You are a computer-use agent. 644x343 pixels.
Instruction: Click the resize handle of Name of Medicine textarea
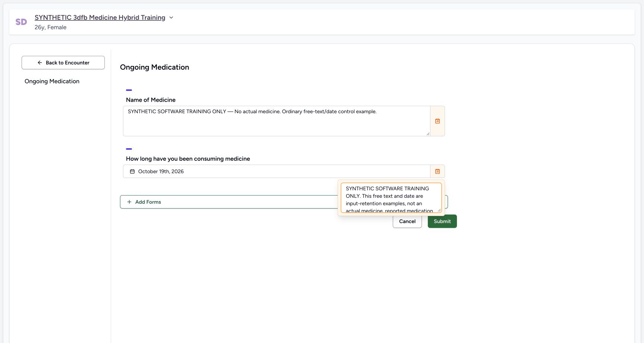pos(428,134)
